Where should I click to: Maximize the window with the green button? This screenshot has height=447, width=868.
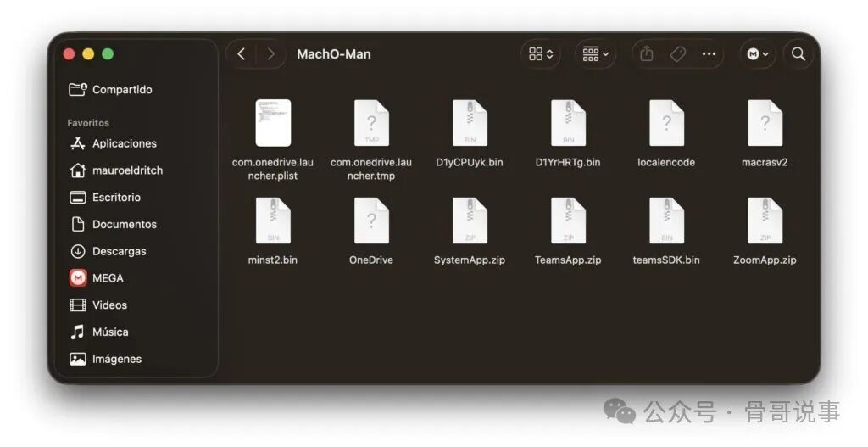coord(108,53)
